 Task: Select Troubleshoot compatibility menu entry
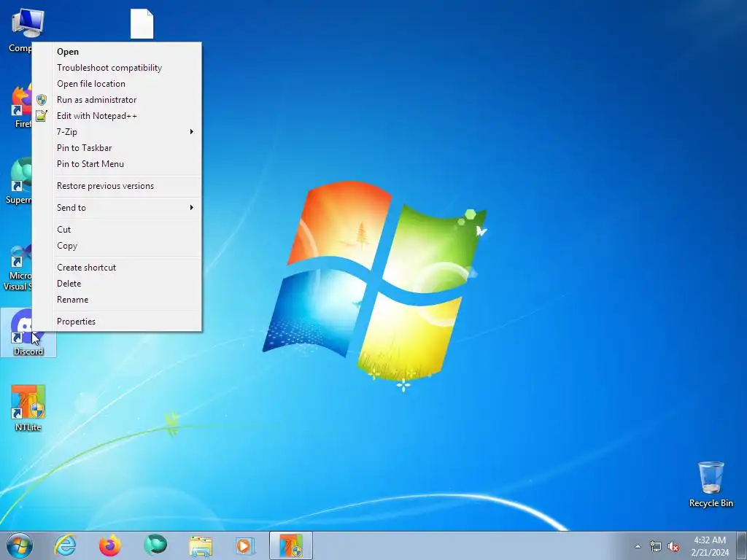117,68
